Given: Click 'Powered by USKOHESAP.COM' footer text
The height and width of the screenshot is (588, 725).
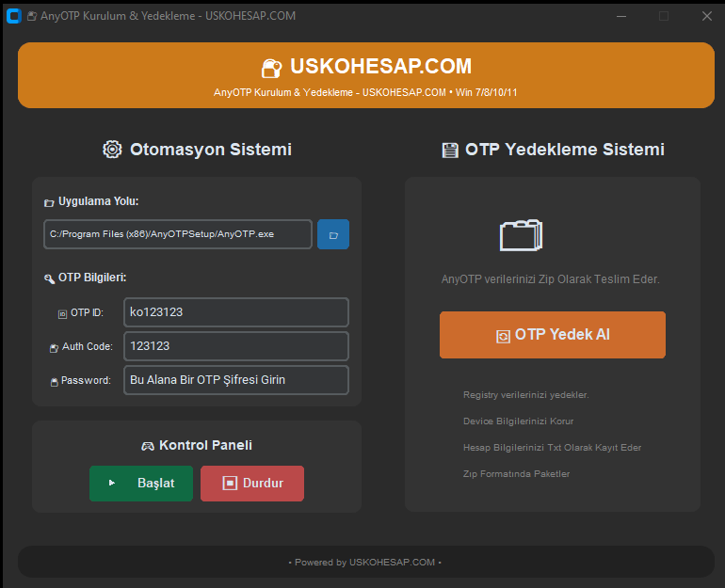Looking at the screenshot, I should (x=364, y=563).
